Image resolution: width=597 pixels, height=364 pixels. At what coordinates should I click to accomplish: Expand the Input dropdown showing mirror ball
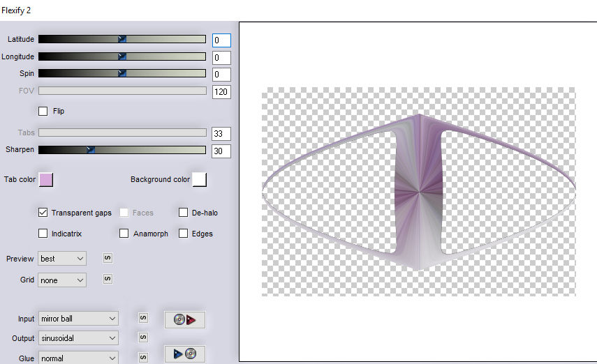(x=78, y=319)
